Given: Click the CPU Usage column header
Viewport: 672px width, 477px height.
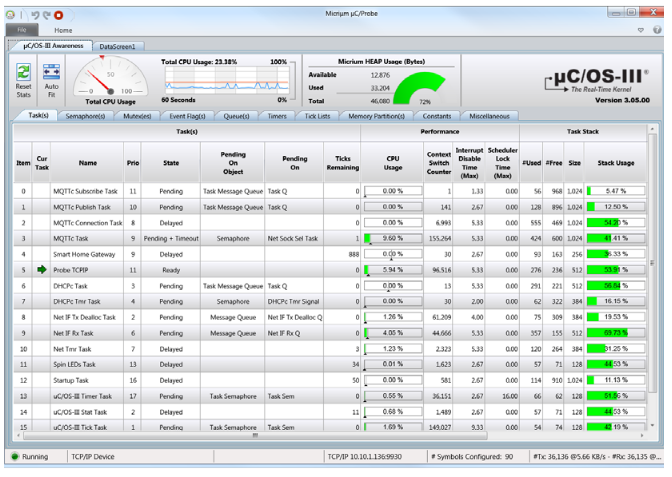Looking at the screenshot, I should (x=393, y=163).
